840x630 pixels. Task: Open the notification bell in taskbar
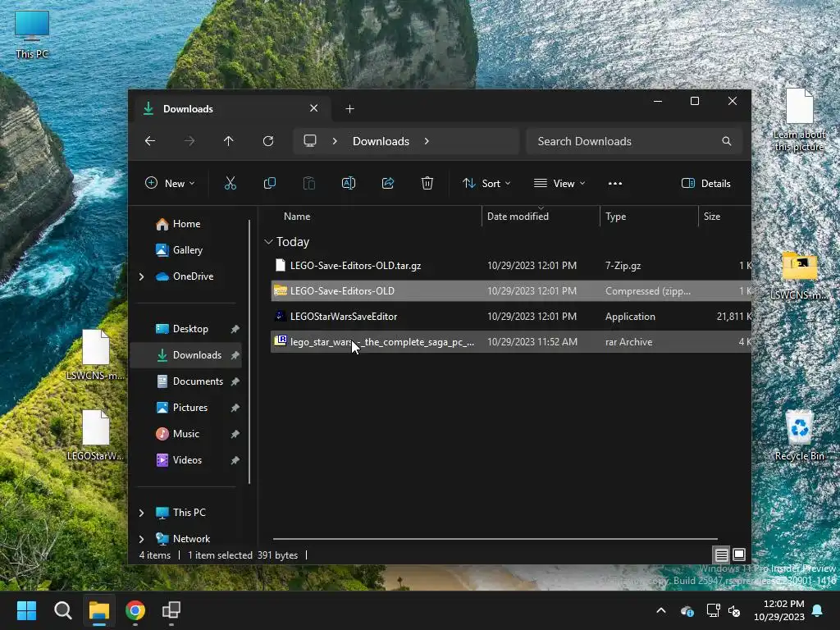[818, 610]
